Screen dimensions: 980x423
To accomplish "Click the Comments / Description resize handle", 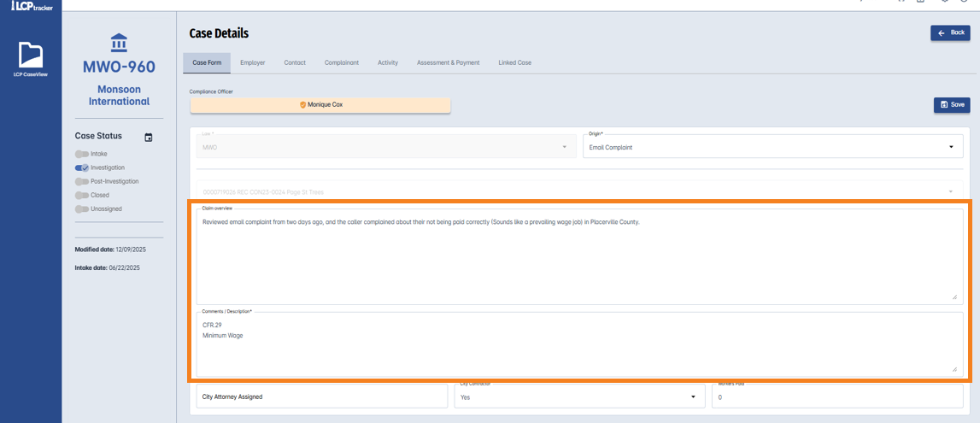I will [954, 369].
